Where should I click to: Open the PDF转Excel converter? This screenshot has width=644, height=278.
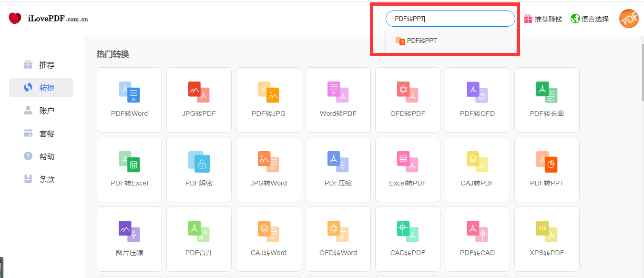click(129, 169)
